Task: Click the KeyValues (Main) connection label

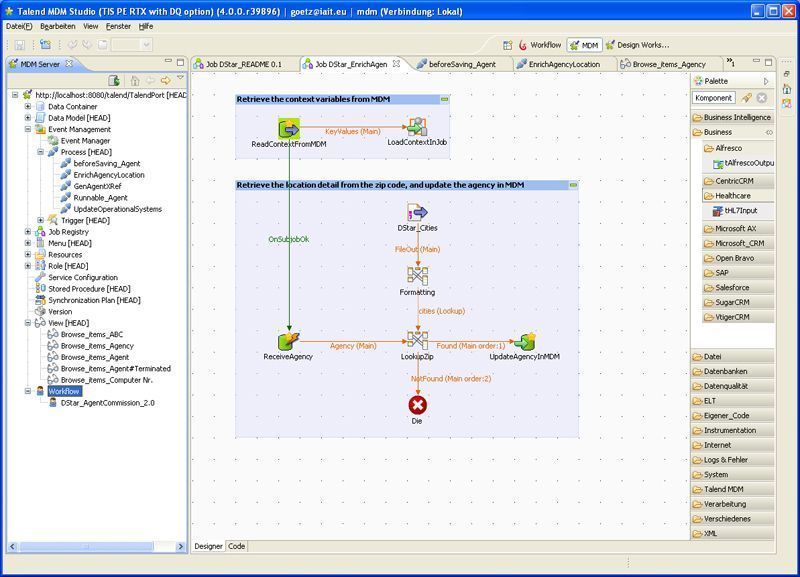Action: (353, 132)
